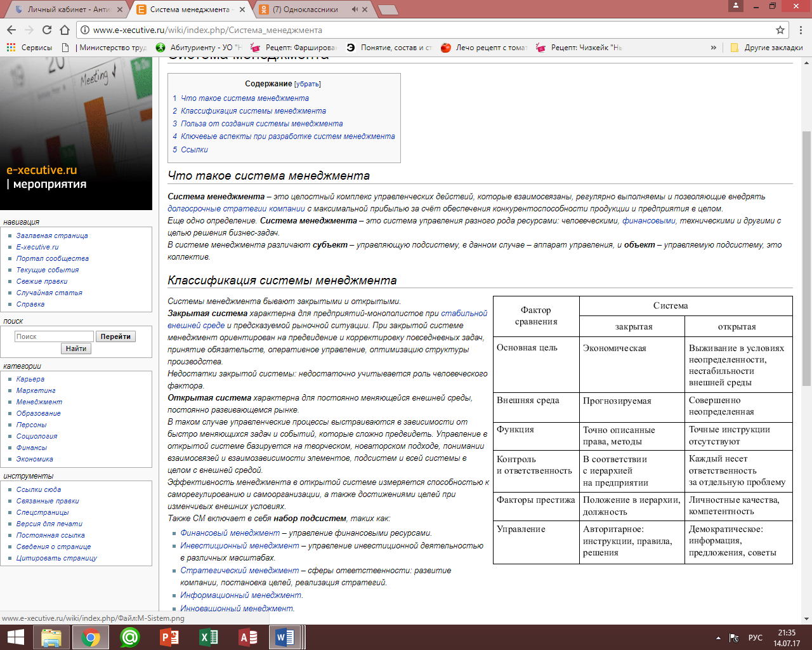Open contents item Что такое система менеджмента
This screenshot has height=650, width=812.
tap(245, 98)
